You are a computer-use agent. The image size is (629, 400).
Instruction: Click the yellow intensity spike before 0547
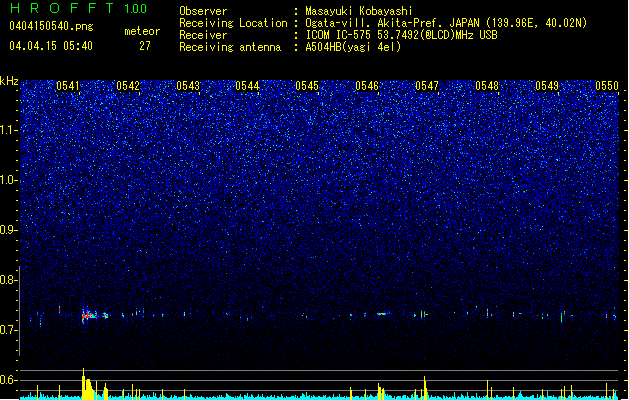pos(424,388)
